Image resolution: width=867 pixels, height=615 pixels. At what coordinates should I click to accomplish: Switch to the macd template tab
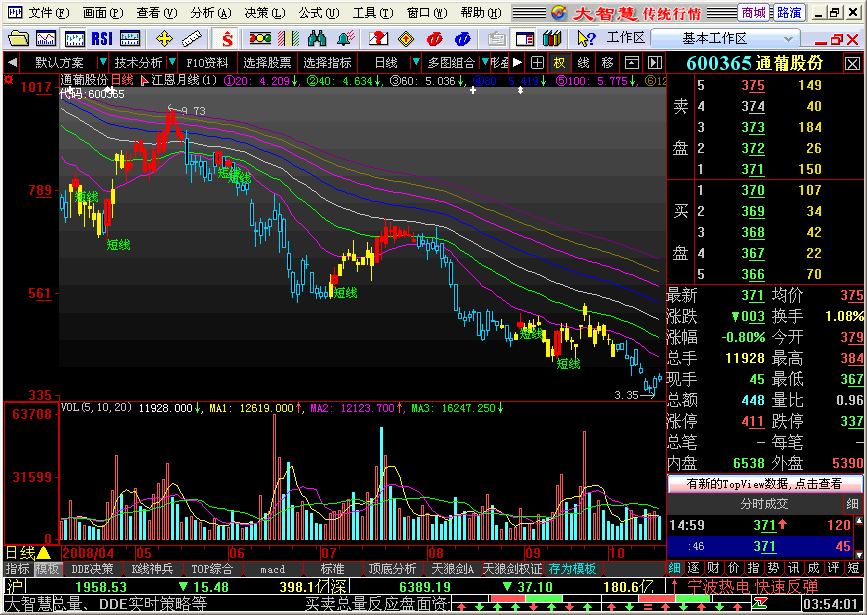(x=273, y=569)
